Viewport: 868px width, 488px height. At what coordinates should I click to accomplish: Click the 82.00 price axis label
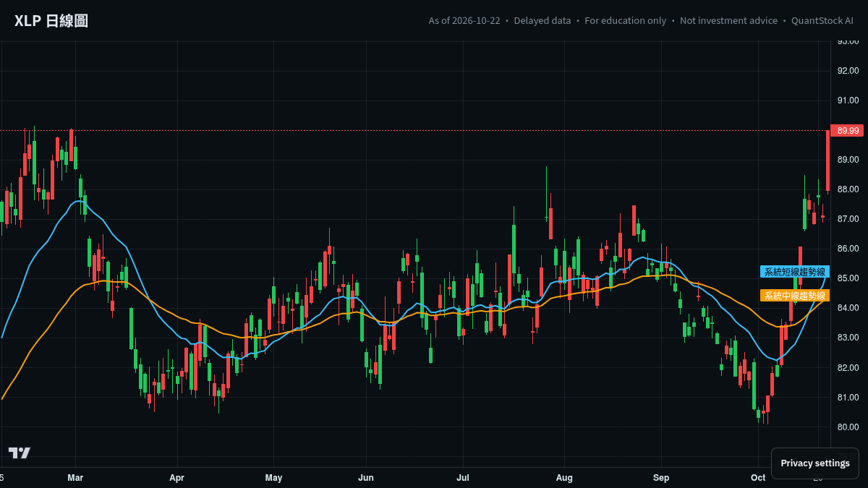click(848, 367)
